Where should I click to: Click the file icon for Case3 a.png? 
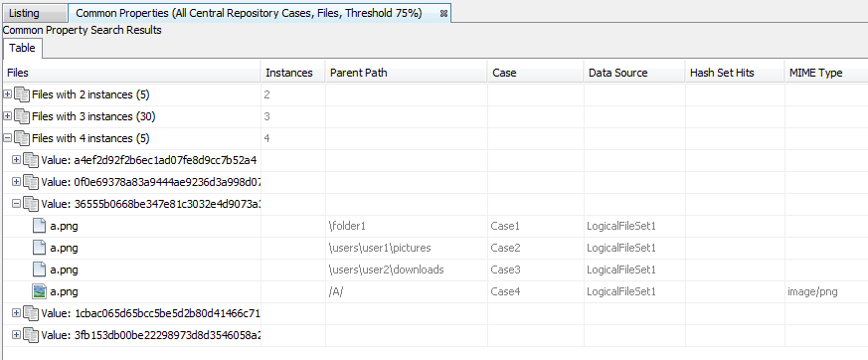point(40,270)
